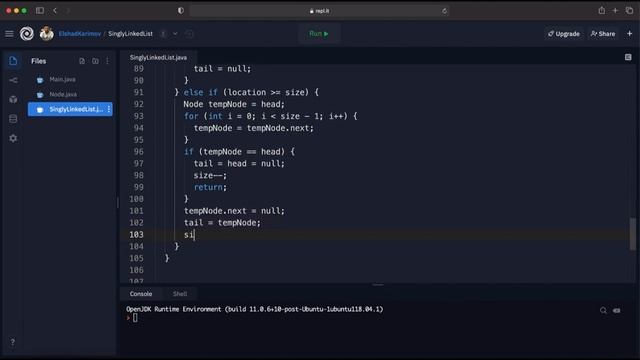Viewport: 640px width, 360px height.
Task: Open the history icon beside project name
Action: tap(189, 34)
